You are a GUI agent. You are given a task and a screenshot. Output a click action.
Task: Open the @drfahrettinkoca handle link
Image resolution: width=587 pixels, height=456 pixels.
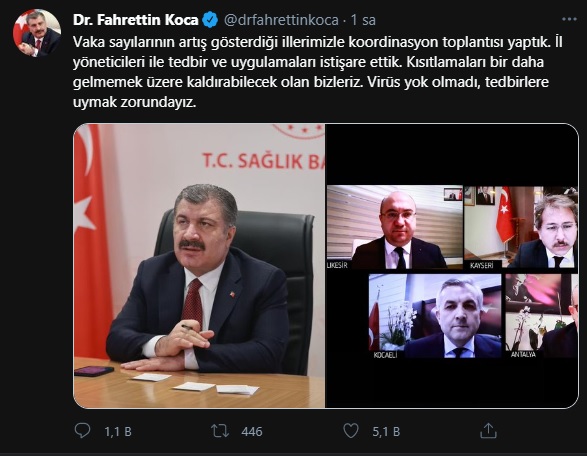point(281,20)
